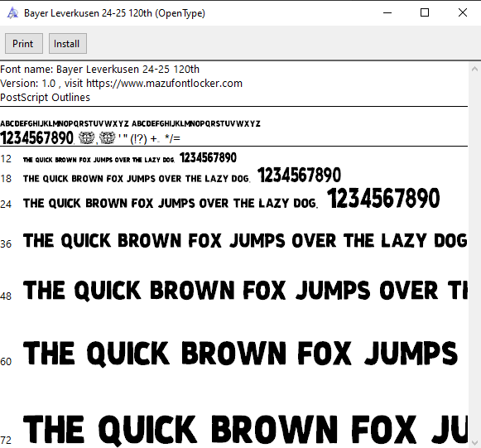Click the font viewer icon in title bar
The width and height of the screenshot is (481, 448).
[x=12, y=13]
